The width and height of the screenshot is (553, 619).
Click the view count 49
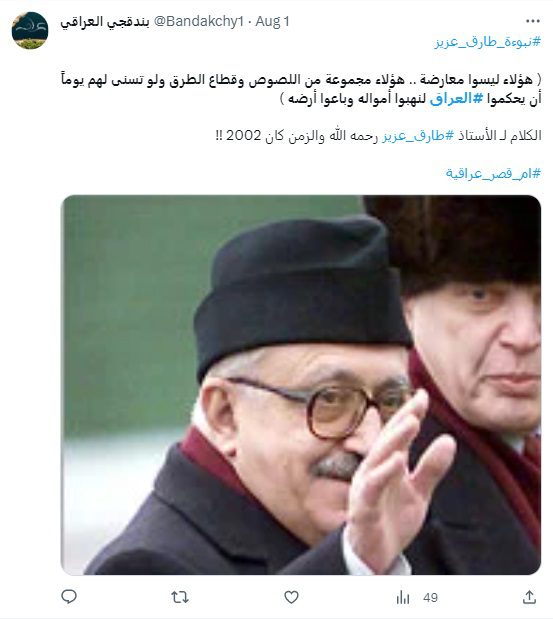pos(430,598)
